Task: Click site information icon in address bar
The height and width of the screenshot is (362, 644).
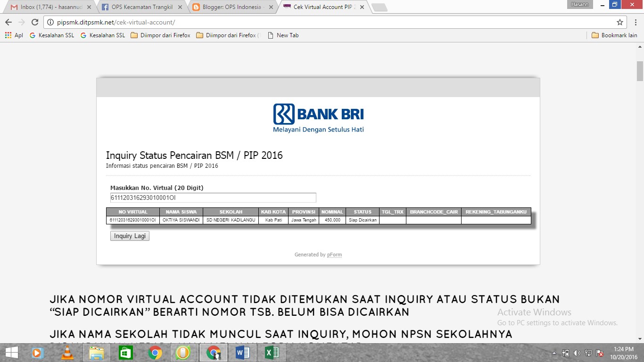Action: [50, 22]
